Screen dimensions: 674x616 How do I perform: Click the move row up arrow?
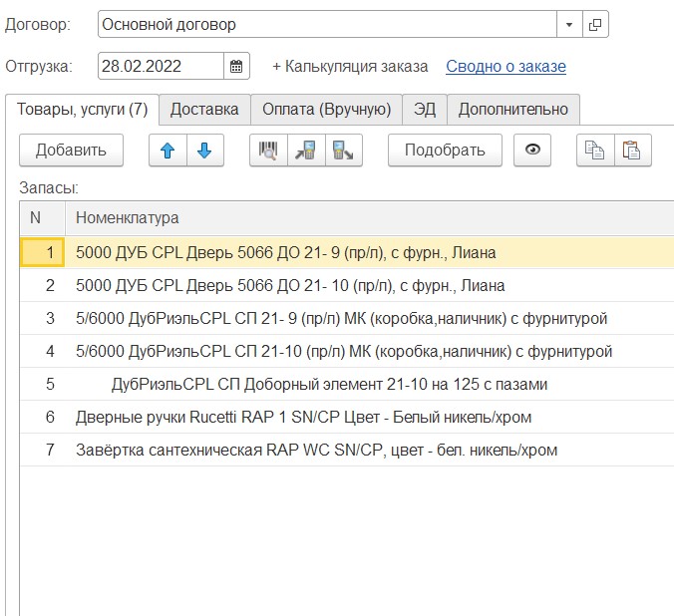(x=168, y=151)
